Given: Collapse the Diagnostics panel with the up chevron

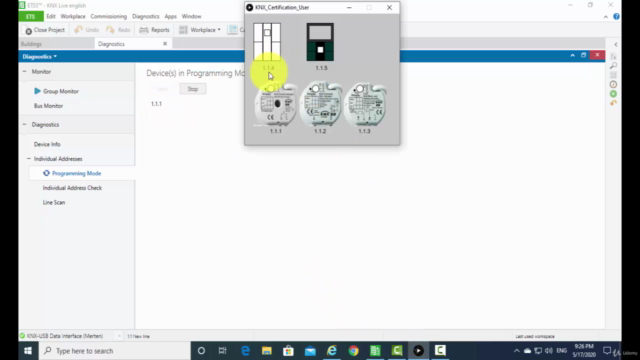Looking at the screenshot, I should (573, 55).
